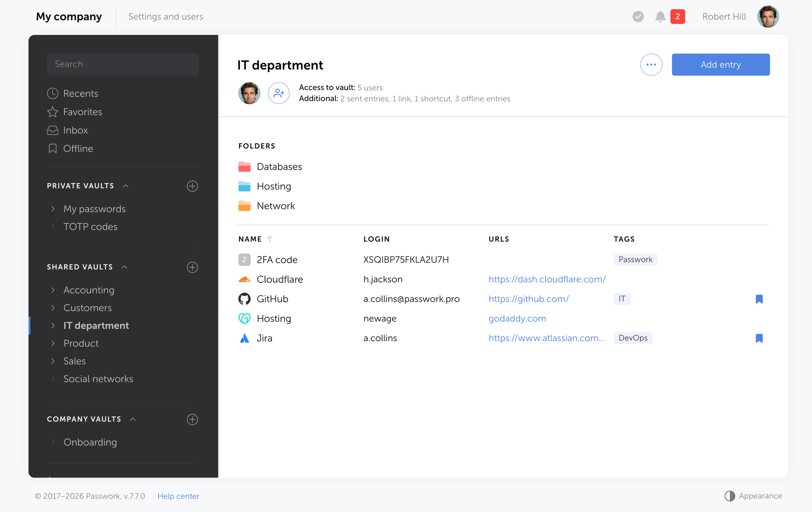Open the Jira entry icon

(x=244, y=338)
